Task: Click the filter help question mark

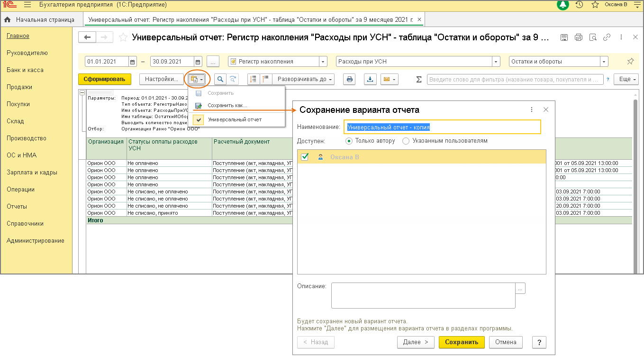Action: pyautogui.click(x=609, y=79)
